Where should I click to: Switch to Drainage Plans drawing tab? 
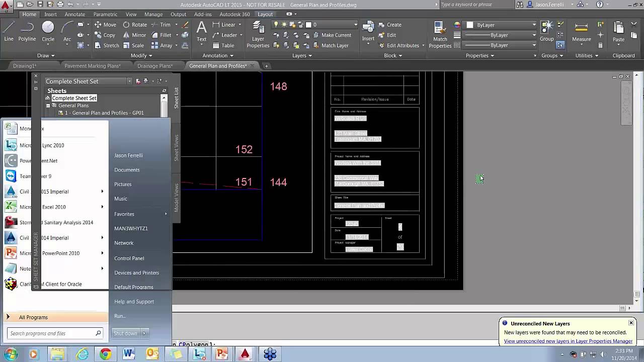click(154, 66)
